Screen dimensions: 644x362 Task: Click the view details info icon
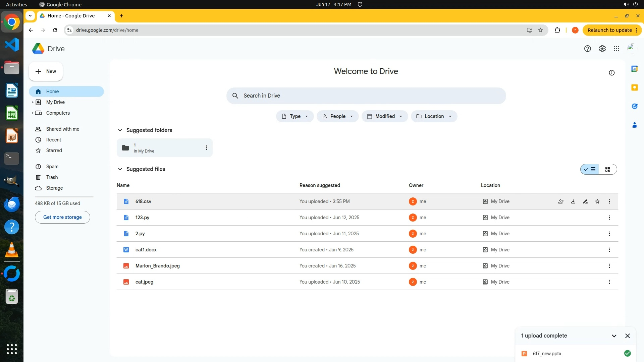pyautogui.click(x=612, y=73)
